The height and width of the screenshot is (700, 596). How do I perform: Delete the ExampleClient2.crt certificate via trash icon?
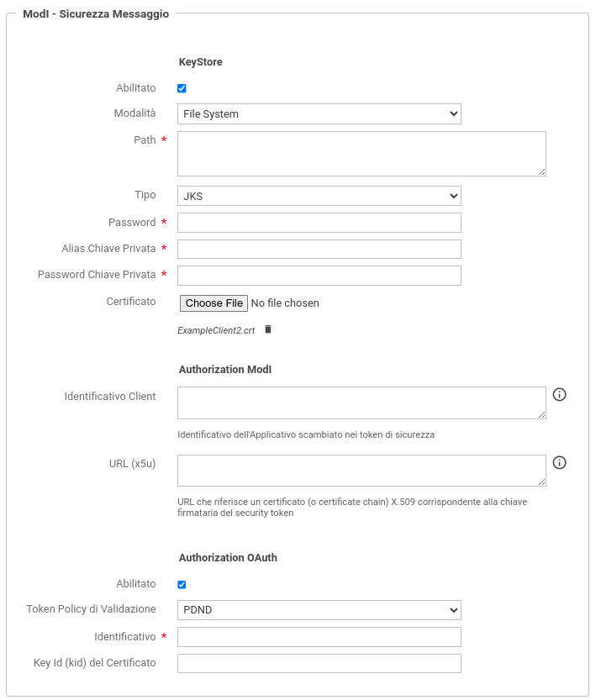coord(268,329)
